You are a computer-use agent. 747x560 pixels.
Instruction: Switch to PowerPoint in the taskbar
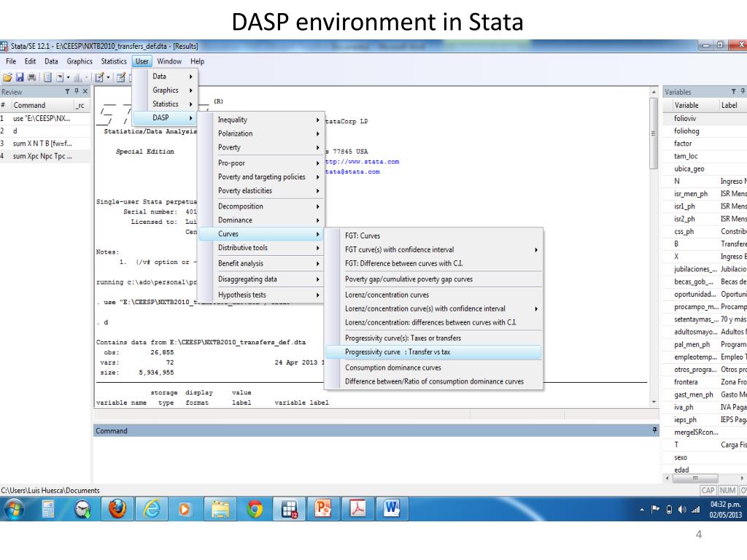point(323,509)
